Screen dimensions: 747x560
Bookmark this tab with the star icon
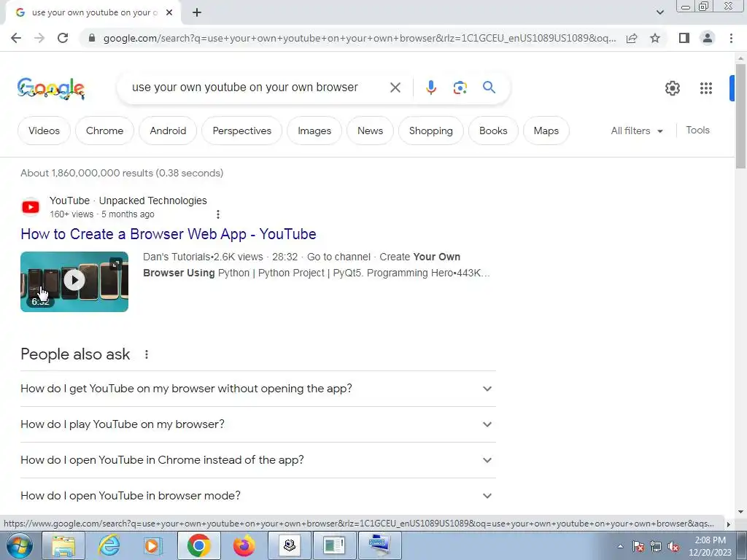coord(655,38)
